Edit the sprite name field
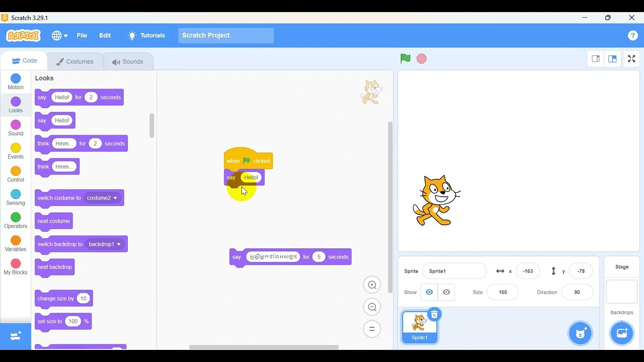Screen dimensions: 644x362 (454, 271)
